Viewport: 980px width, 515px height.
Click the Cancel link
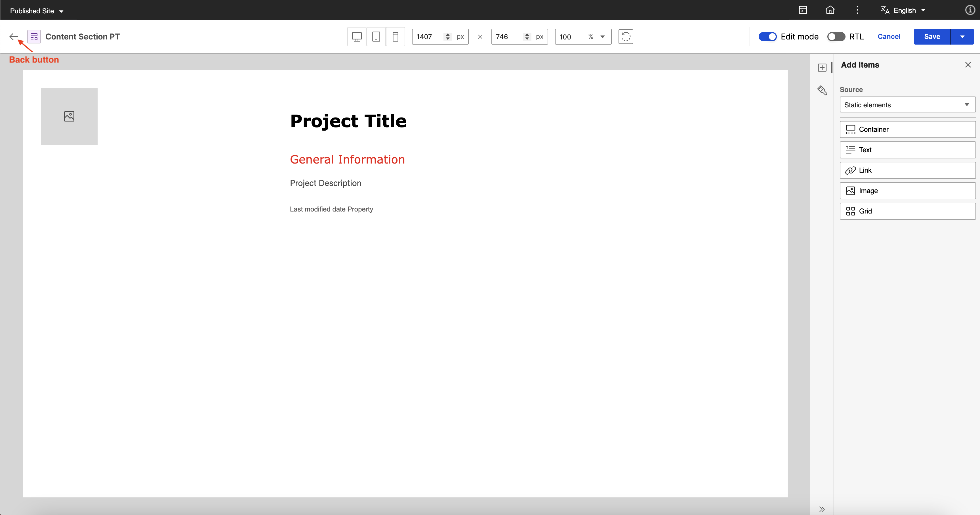click(889, 37)
